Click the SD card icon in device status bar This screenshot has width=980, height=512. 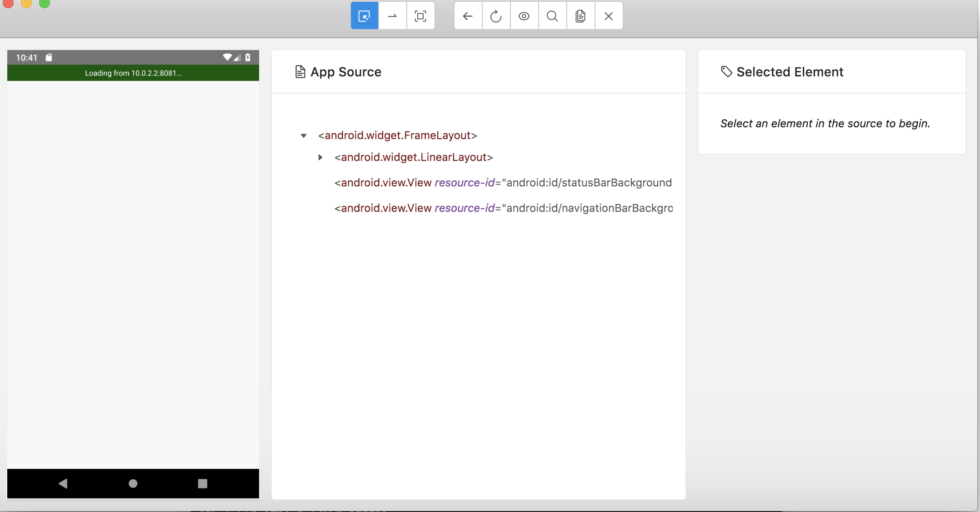point(49,57)
